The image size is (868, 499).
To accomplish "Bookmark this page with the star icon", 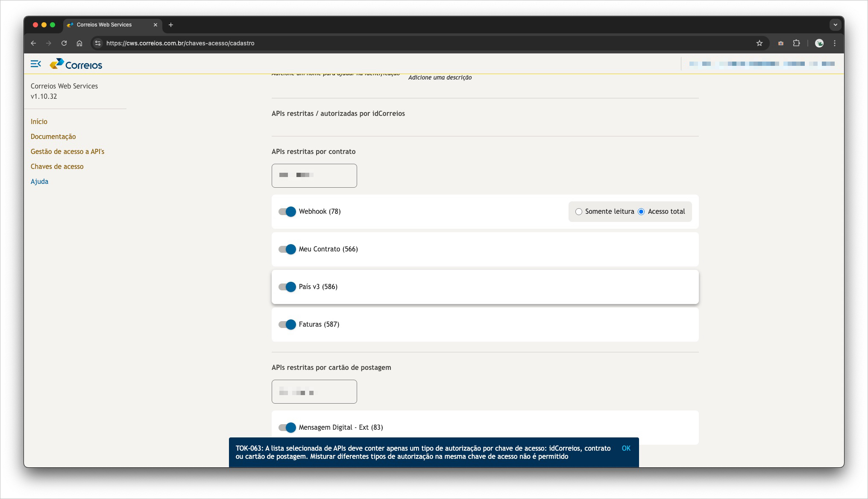I will (x=759, y=43).
